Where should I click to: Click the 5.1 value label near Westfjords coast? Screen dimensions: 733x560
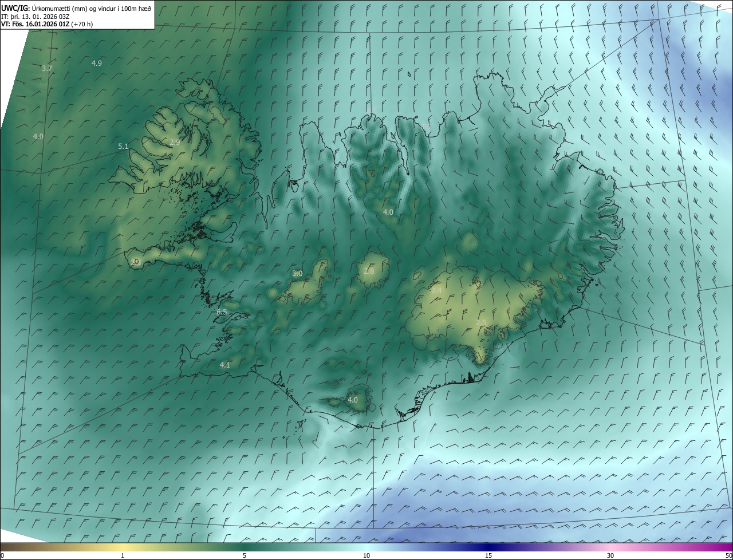(123, 147)
